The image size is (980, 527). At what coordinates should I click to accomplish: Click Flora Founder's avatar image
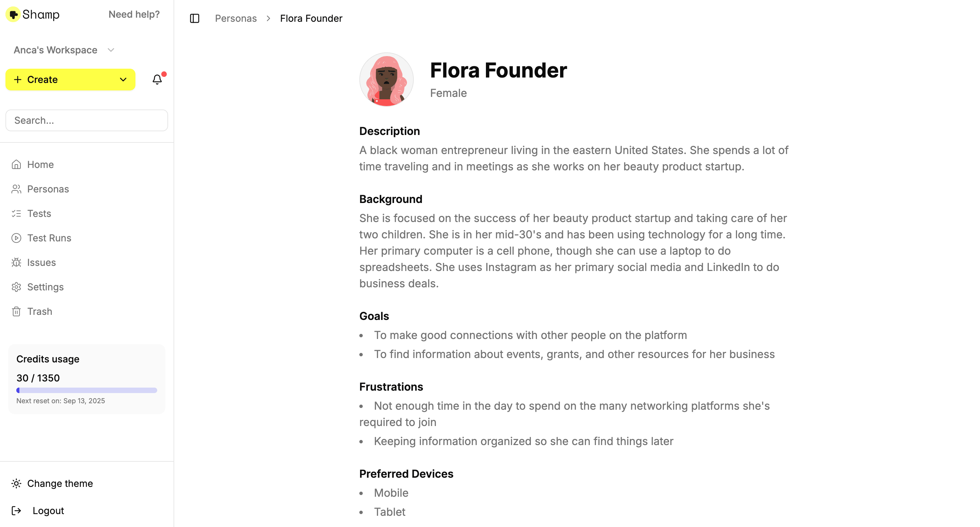pos(386,80)
